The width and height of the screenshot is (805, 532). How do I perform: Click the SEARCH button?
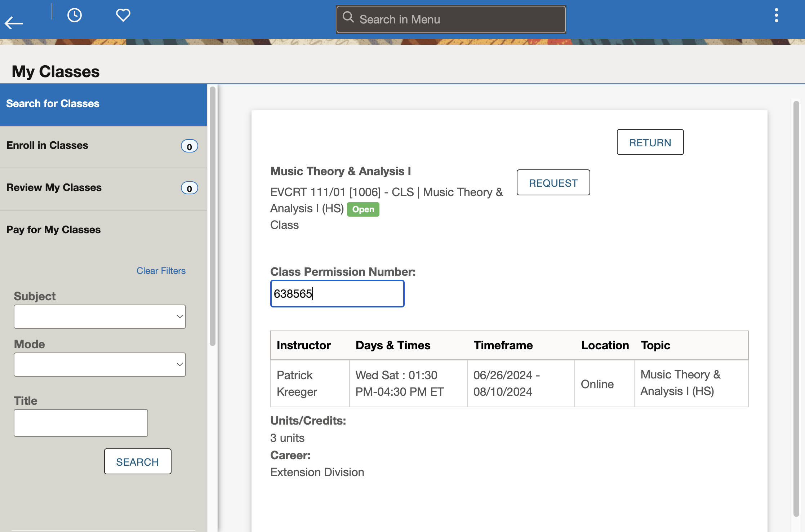(x=138, y=461)
